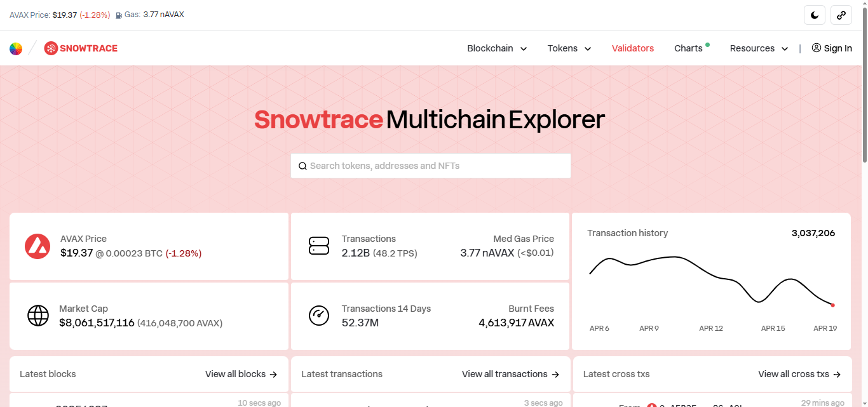Screen dimensions: 868x407
Task: Click the AVAX card price $19.37
Action: pyautogui.click(x=77, y=253)
